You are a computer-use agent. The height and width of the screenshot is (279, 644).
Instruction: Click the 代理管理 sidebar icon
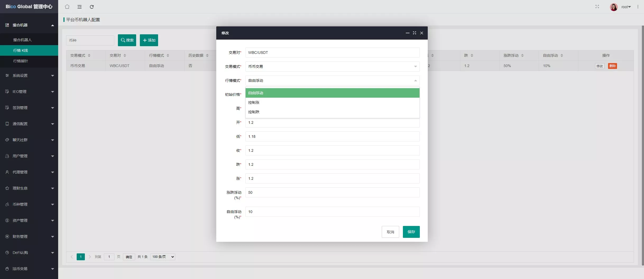tap(7, 172)
